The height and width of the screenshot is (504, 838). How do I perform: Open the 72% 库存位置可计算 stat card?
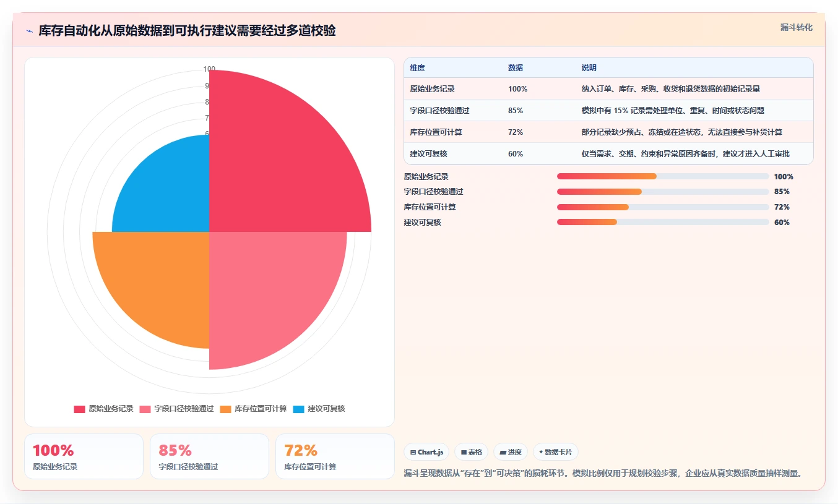point(335,456)
